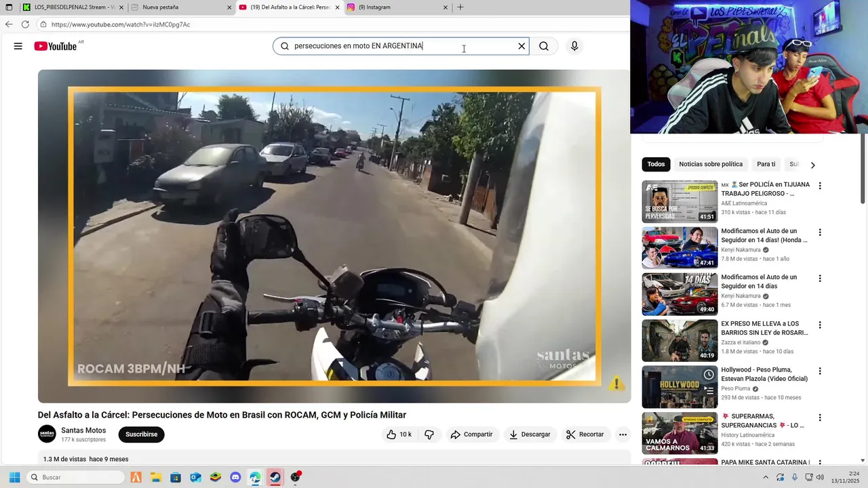This screenshot has height=488, width=868.
Task: Open the Windows Start menu
Action: pyautogui.click(x=14, y=477)
